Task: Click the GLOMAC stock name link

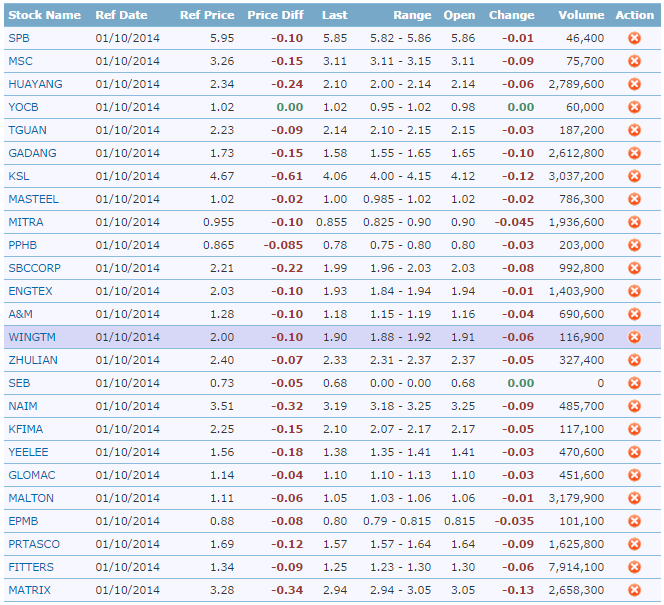Action: point(32,475)
